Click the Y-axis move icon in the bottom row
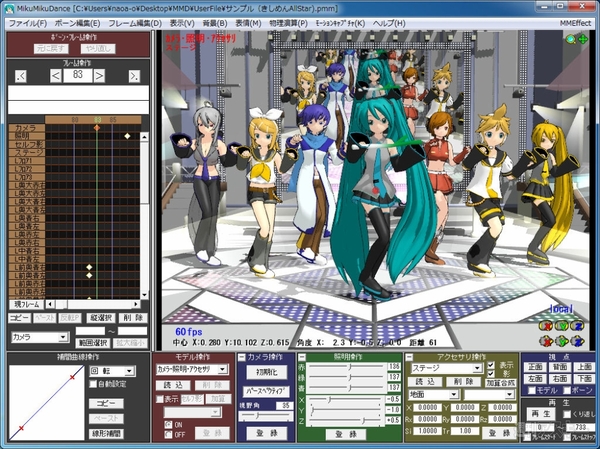Image resolution: width=600 pixels, height=449 pixels. coord(562,341)
